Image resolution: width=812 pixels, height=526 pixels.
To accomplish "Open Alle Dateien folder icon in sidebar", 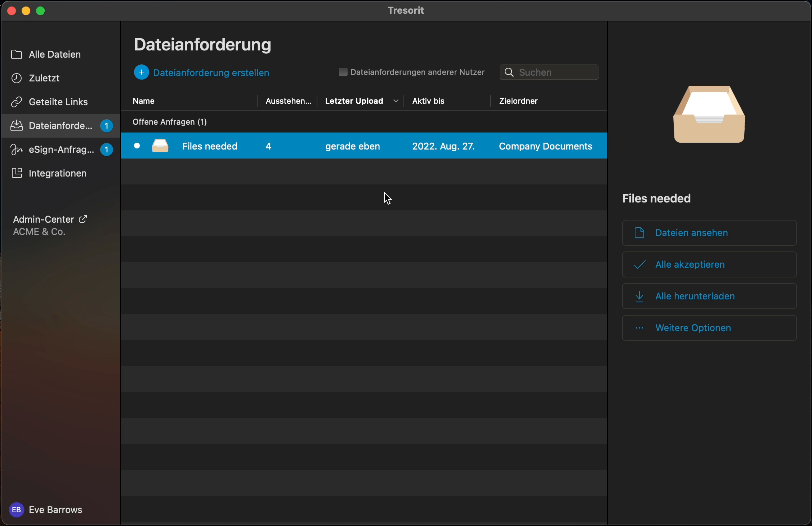I will [17, 54].
